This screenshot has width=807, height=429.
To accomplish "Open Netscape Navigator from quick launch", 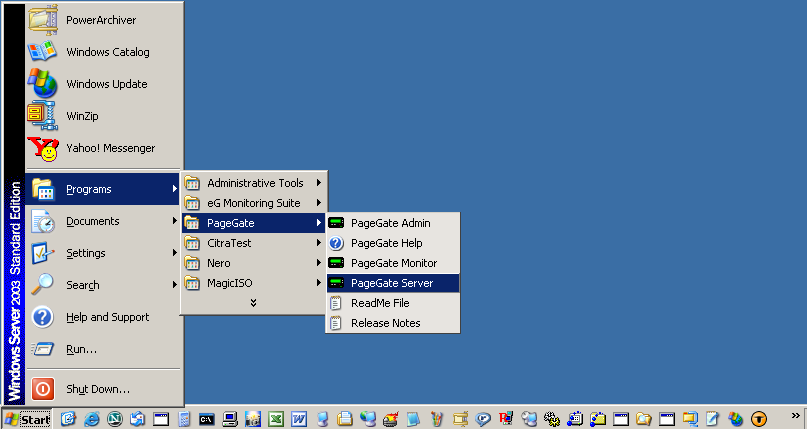I will click(x=115, y=419).
